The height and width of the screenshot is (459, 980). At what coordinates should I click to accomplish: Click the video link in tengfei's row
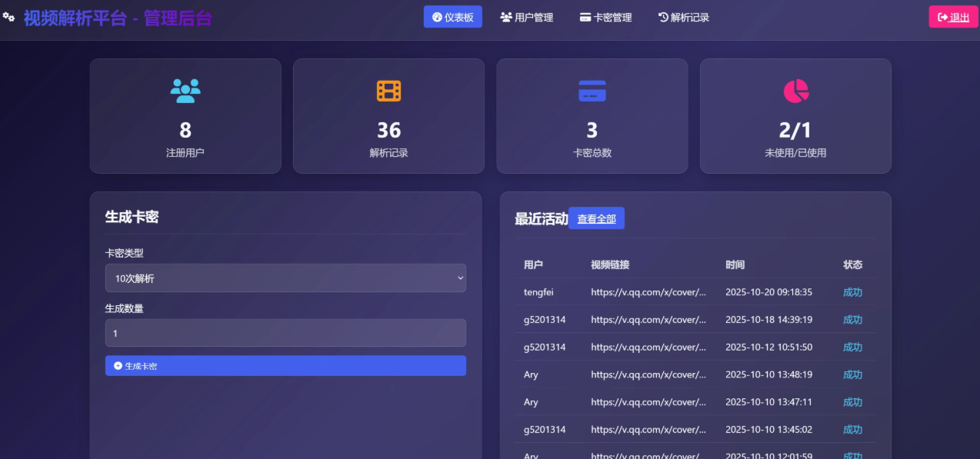coord(648,292)
